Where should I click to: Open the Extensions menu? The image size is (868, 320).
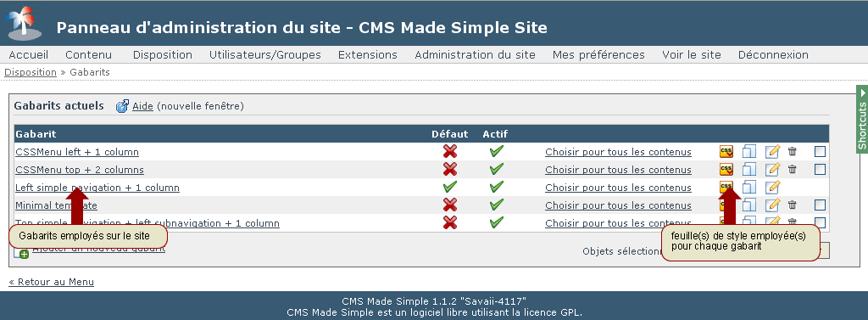tap(368, 55)
